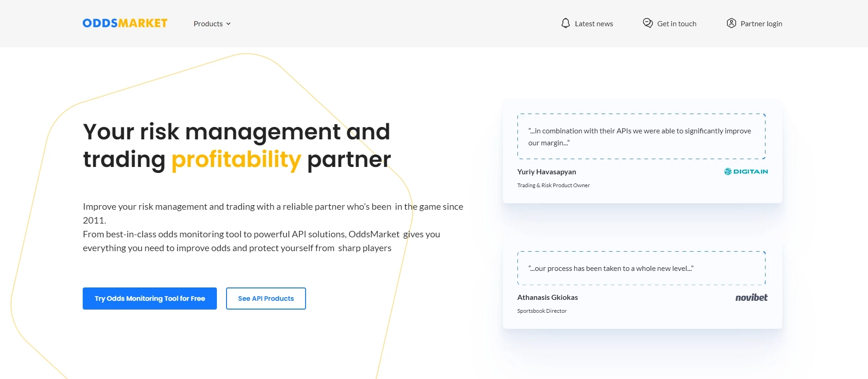Click the yellow word profitability in the headline

[x=236, y=160]
